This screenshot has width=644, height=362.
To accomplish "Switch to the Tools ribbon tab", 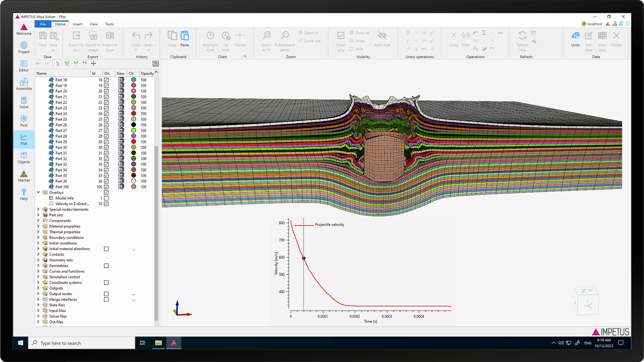I will (110, 24).
